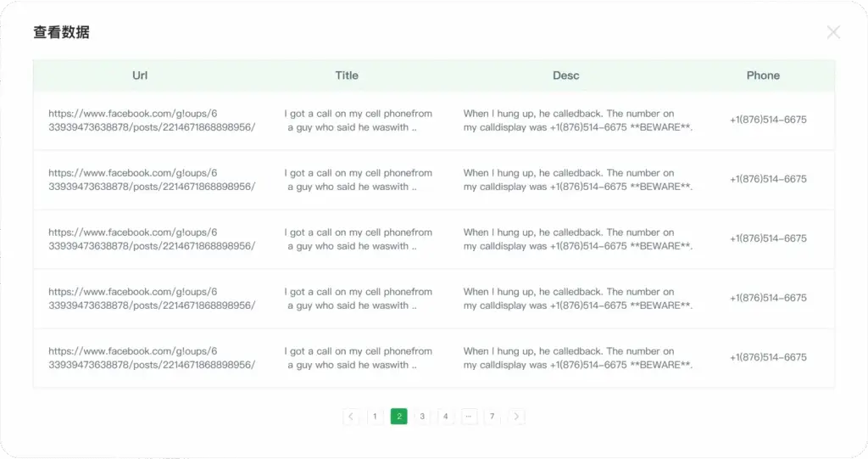Image resolution: width=868 pixels, height=459 pixels.
Task: Click the Url column header
Action: [140, 76]
